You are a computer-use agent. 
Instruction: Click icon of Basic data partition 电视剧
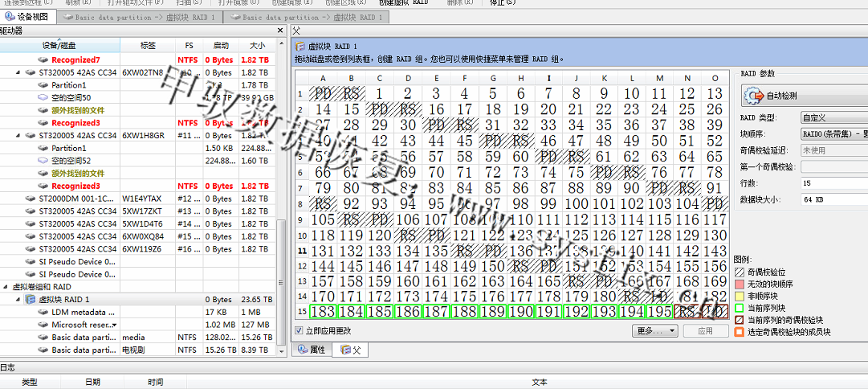(x=43, y=350)
